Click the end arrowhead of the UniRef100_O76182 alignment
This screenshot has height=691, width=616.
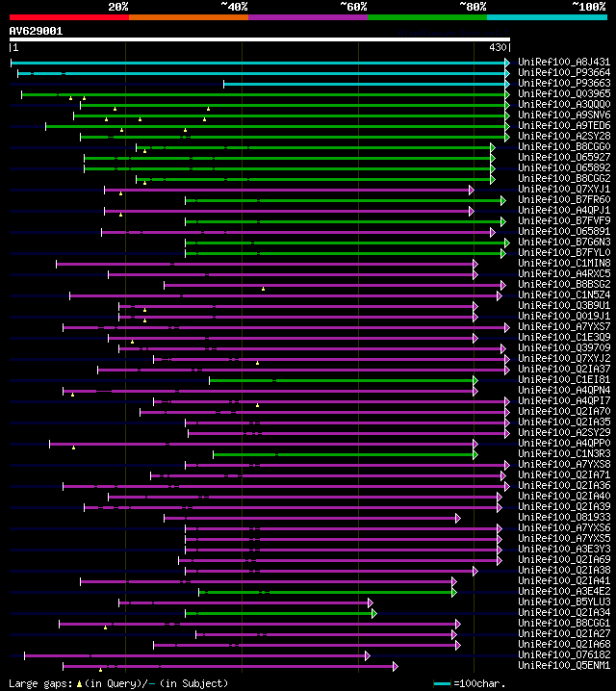pyautogui.click(x=368, y=655)
